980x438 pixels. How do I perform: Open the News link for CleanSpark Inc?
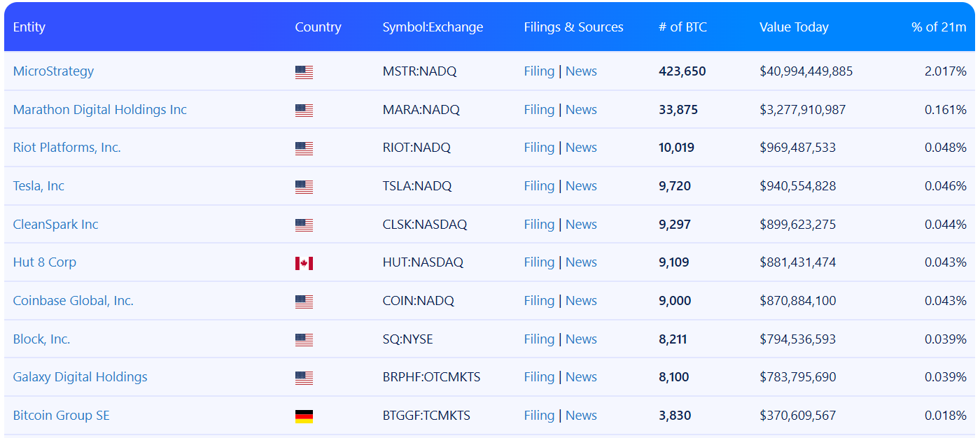click(x=581, y=225)
